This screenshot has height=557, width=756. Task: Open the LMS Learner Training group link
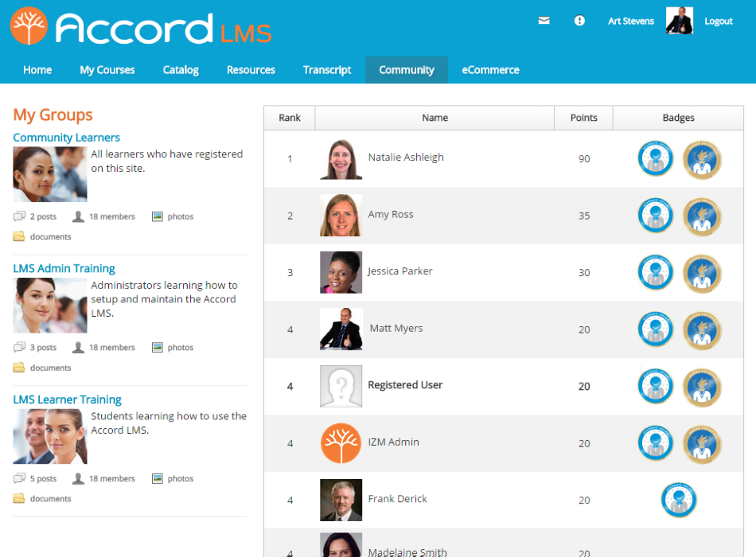(67, 399)
